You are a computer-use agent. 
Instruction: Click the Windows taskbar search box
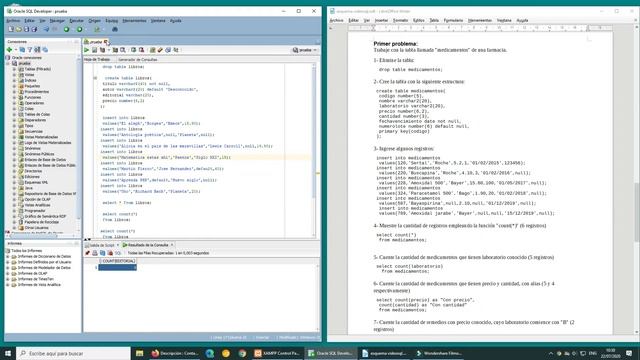coord(73,353)
